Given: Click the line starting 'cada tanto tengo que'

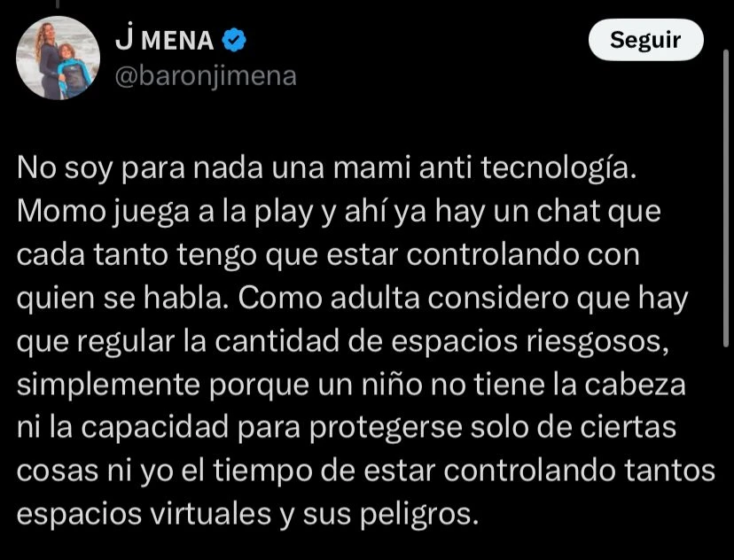Looking at the screenshot, I should pos(328,255).
